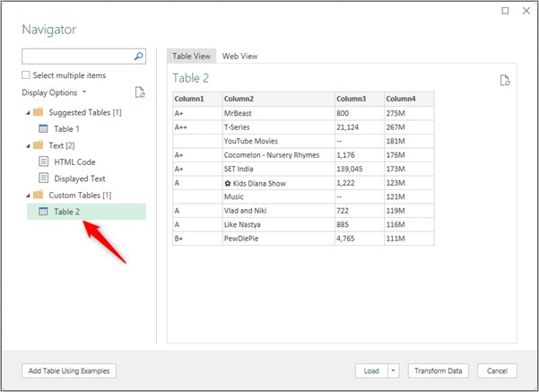Click Add Table Using Examples button
This screenshot has height=392, width=539.
(x=69, y=370)
